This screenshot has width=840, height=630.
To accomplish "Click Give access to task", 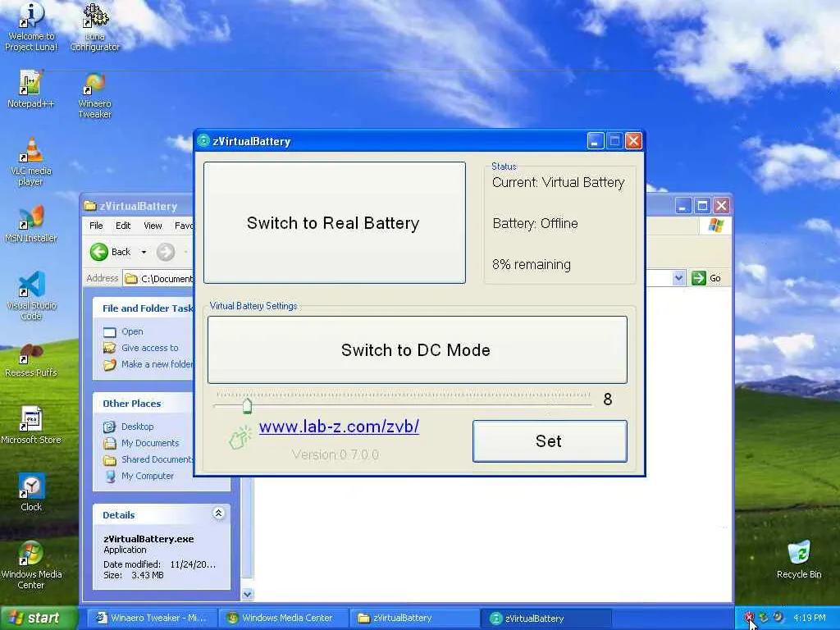I will click(149, 348).
